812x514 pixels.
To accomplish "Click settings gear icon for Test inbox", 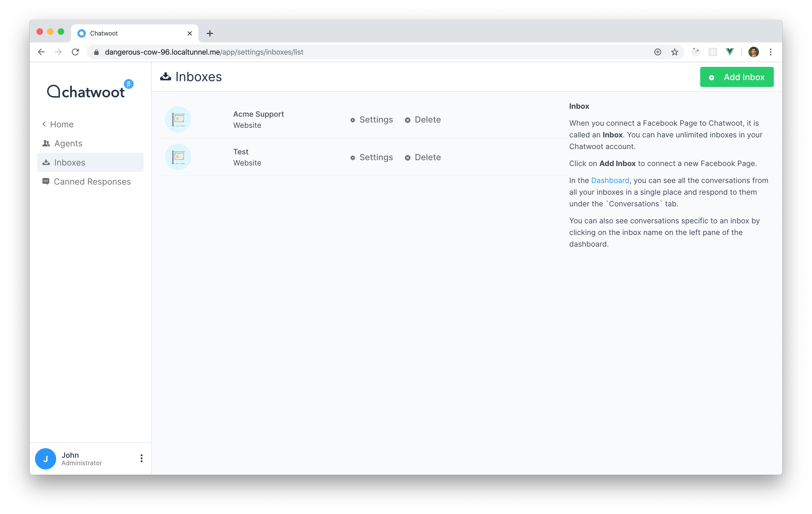I will tap(352, 157).
